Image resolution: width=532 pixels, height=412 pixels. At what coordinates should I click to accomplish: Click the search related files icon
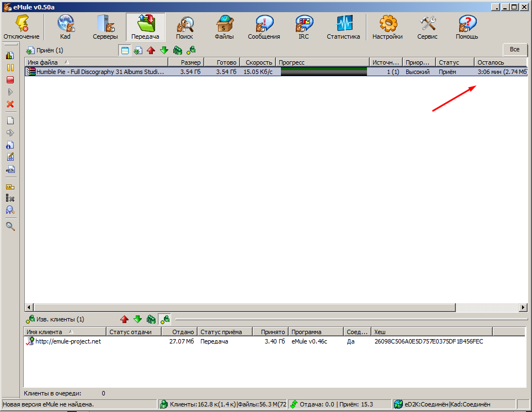(10, 210)
